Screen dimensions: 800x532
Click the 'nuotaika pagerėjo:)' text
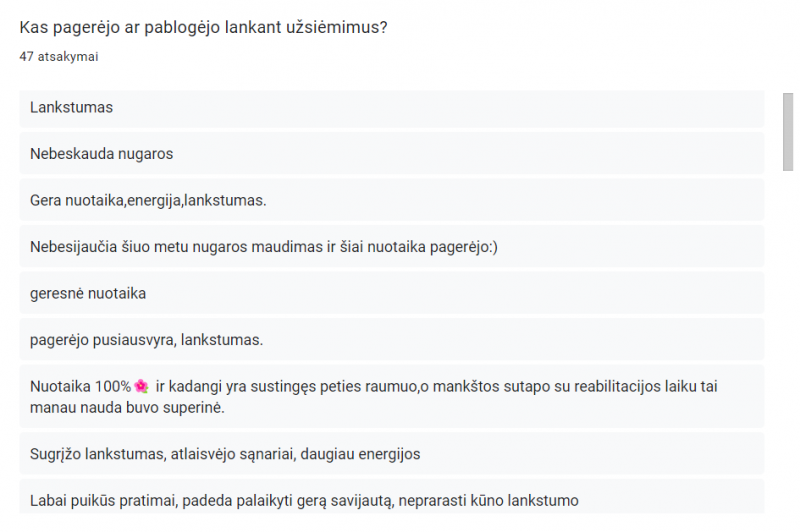pyautogui.click(x=432, y=247)
